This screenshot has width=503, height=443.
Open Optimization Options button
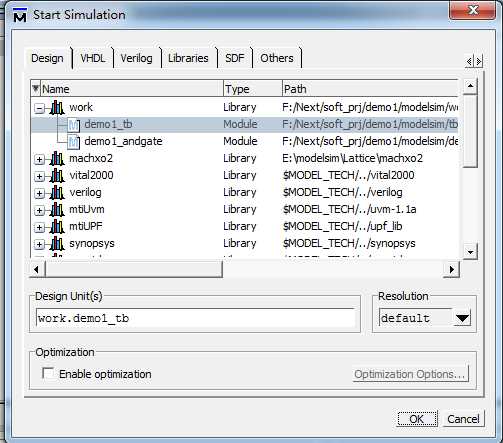click(410, 374)
